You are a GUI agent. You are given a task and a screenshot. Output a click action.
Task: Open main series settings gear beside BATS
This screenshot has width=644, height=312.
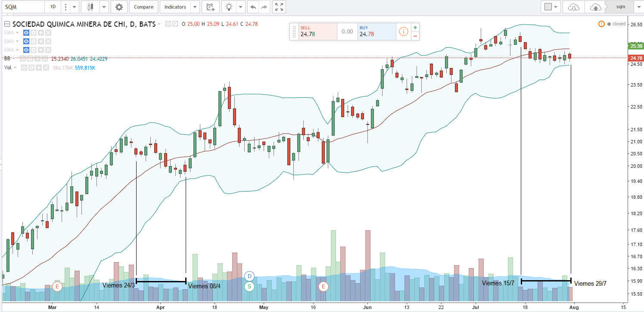[175, 24]
